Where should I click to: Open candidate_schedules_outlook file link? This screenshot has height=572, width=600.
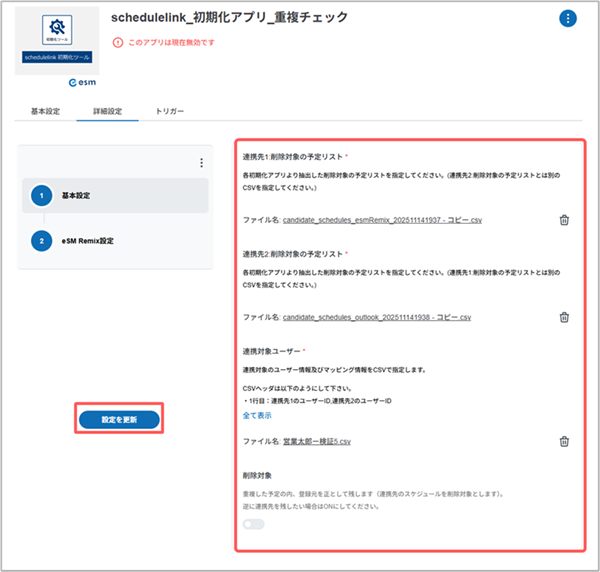coord(376,317)
